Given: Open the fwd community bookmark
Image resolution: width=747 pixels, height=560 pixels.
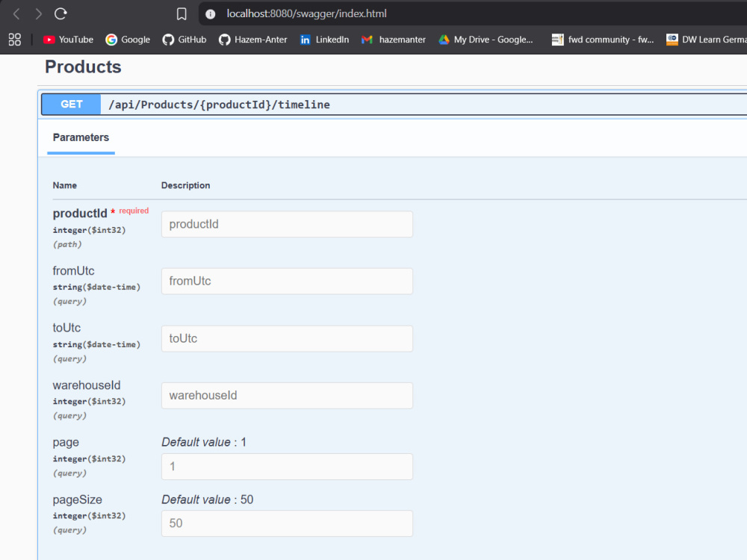Looking at the screenshot, I should (603, 40).
